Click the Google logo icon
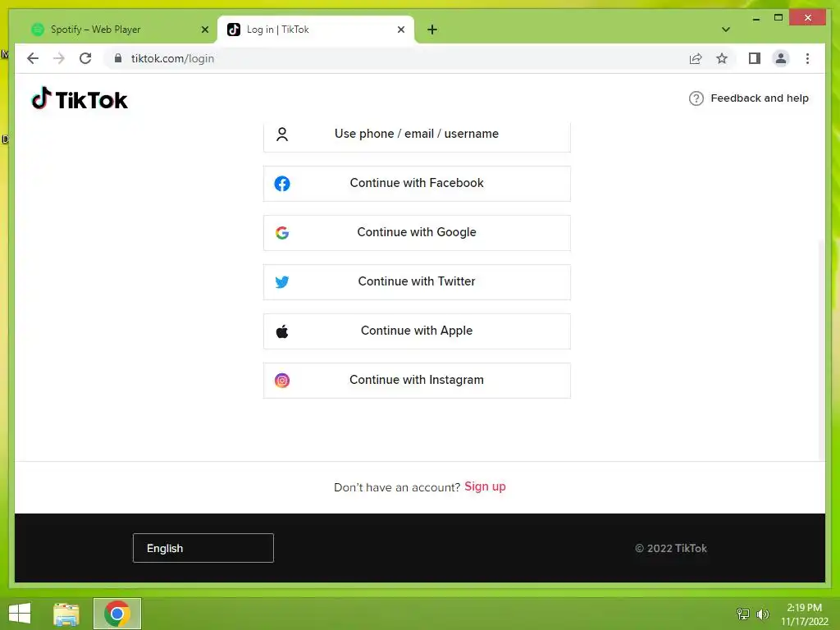Viewport: 840px width, 630px height. point(282,232)
